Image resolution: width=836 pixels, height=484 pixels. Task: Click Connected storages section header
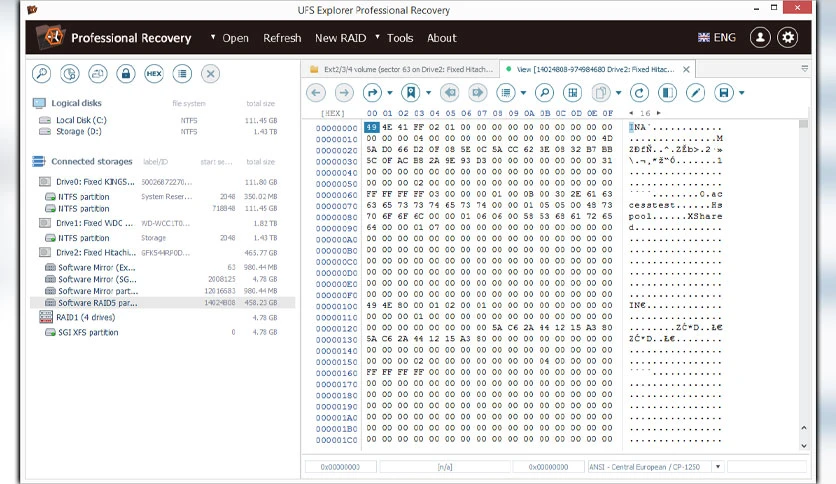92,161
